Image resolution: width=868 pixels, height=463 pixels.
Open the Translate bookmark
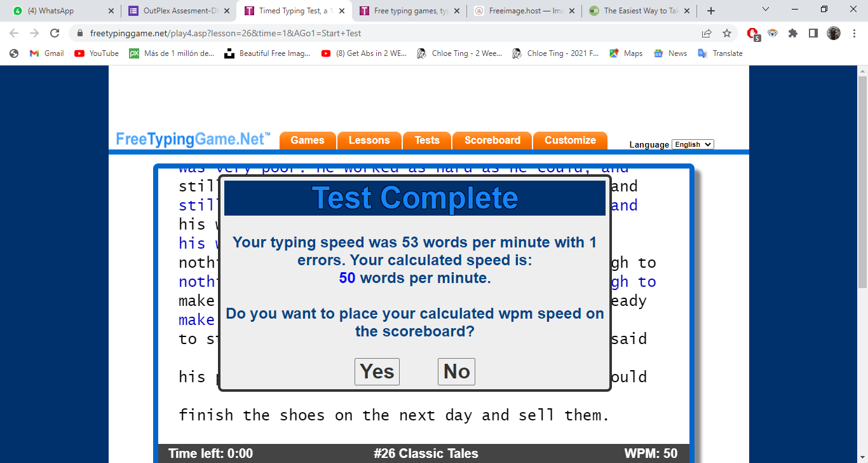(x=720, y=53)
